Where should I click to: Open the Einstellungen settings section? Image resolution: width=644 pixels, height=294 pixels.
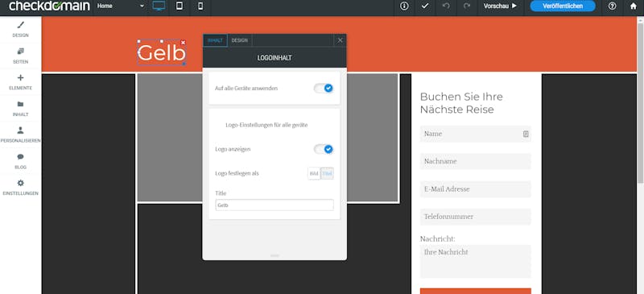tap(21, 188)
